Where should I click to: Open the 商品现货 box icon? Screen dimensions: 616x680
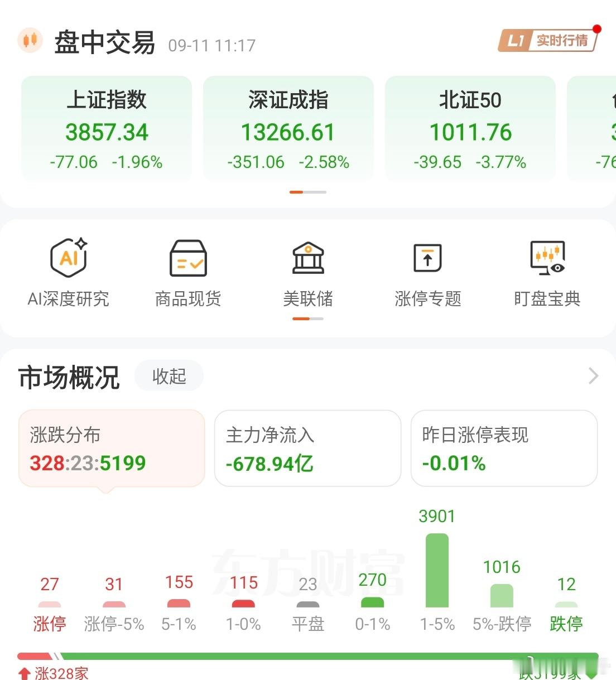point(188,258)
